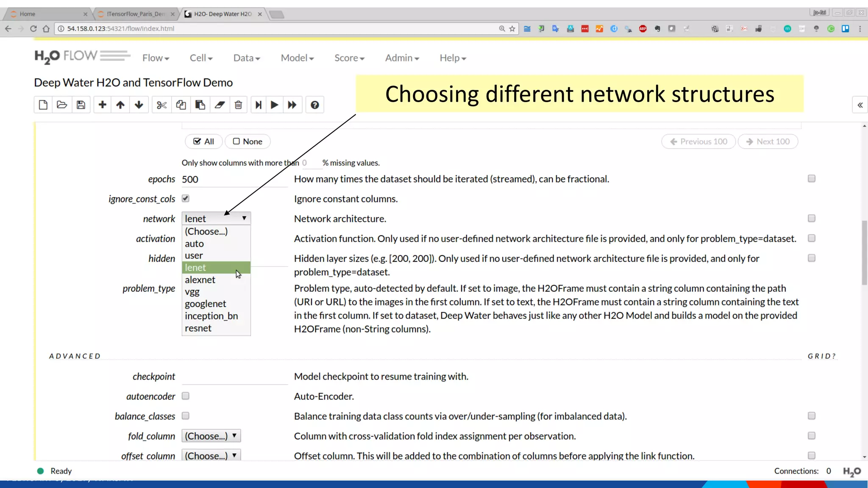Image resolution: width=868 pixels, height=488 pixels.
Task: Open the Help menu
Action: [453, 58]
